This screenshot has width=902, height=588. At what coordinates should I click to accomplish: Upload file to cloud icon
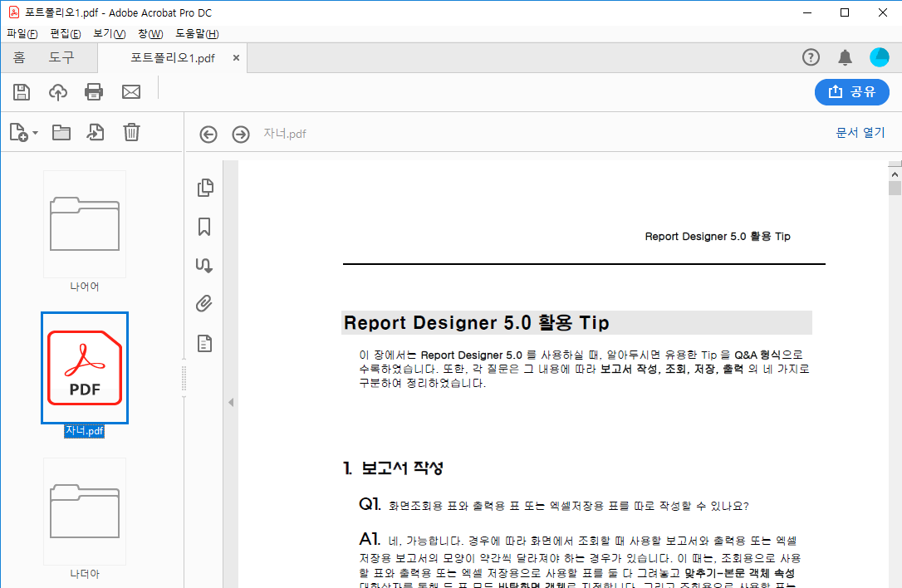(x=57, y=92)
